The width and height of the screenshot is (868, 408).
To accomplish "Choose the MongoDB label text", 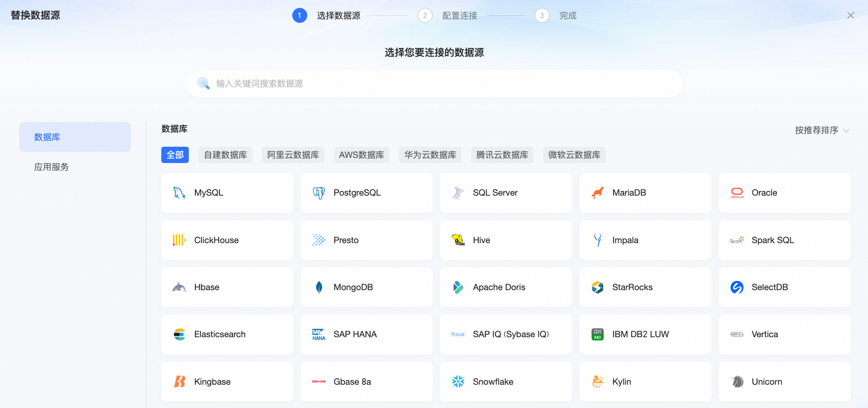I will [353, 287].
